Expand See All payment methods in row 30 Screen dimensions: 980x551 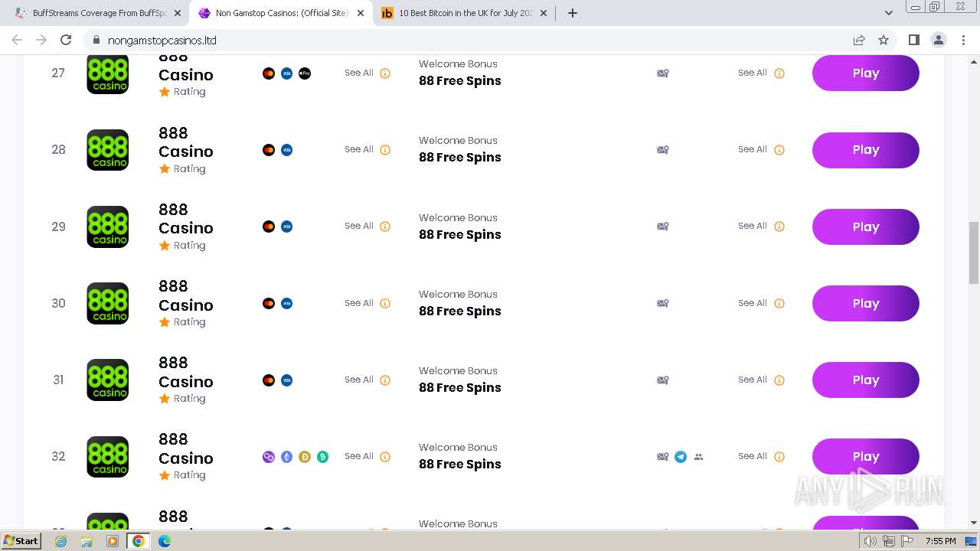click(x=359, y=303)
